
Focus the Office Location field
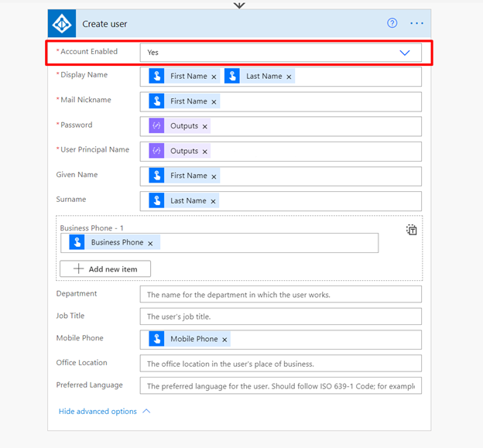(x=280, y=364)
